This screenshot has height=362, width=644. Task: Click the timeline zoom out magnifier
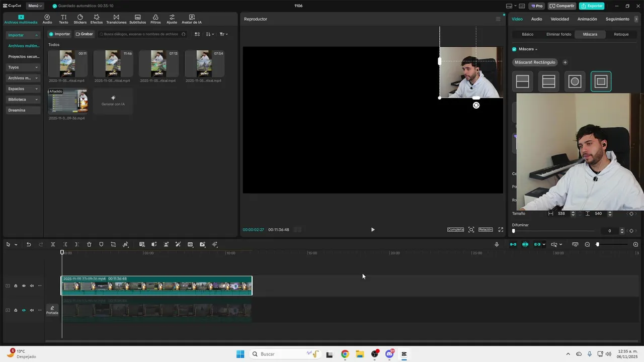coord(587,244)
